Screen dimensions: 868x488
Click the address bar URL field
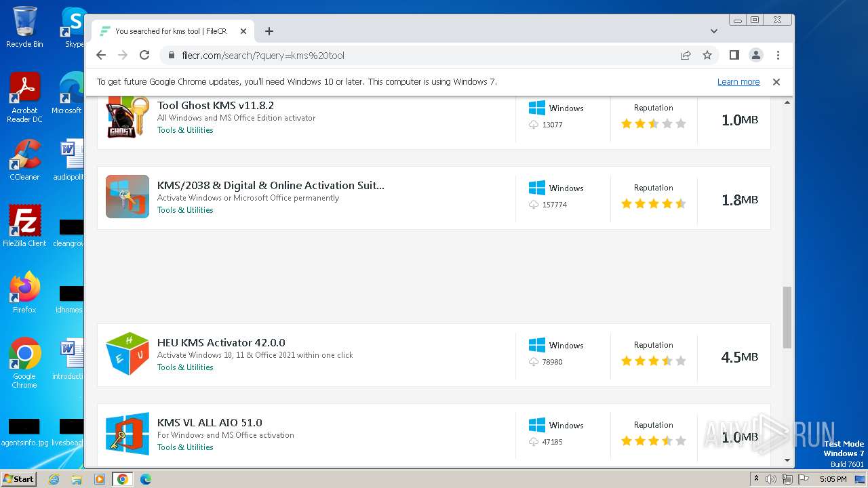[x=420, y=56]
